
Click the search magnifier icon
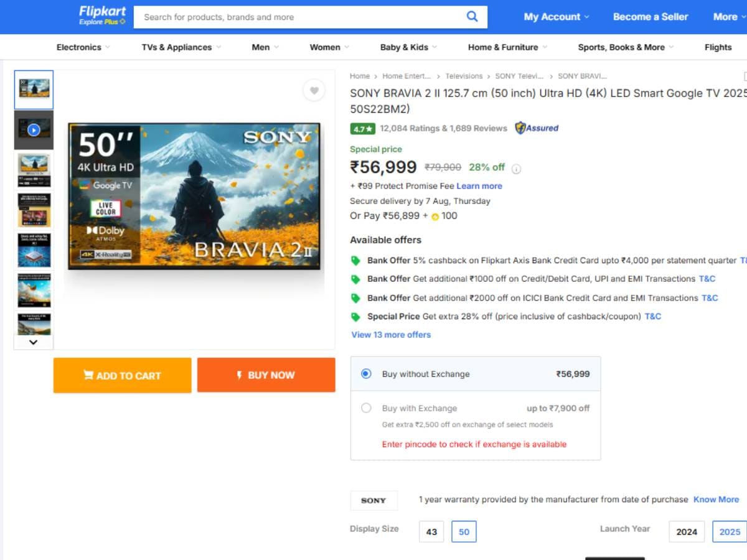pos(472,17)
